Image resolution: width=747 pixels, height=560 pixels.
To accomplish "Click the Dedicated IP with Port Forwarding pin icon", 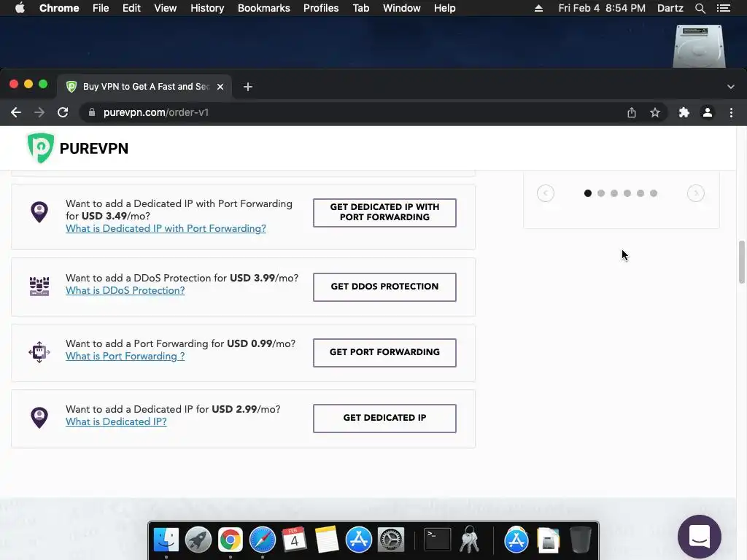I will coord(39,212).
